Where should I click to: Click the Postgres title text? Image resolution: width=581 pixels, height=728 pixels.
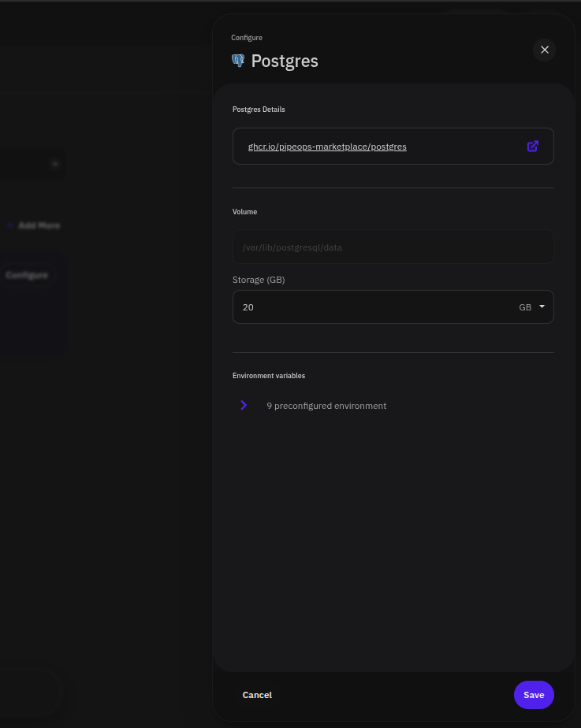285,61
